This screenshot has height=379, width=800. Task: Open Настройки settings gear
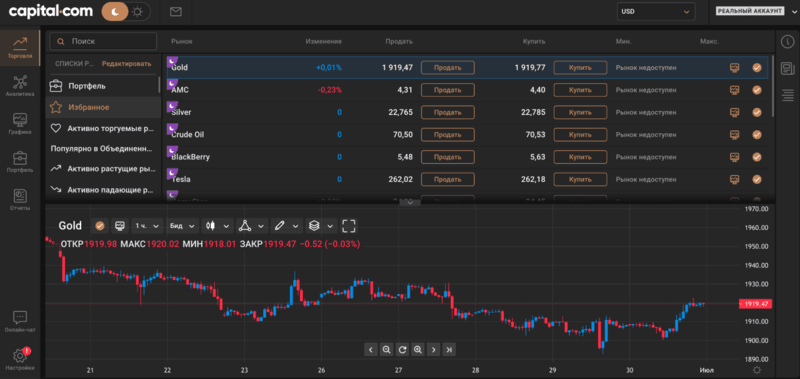point(20,360)
